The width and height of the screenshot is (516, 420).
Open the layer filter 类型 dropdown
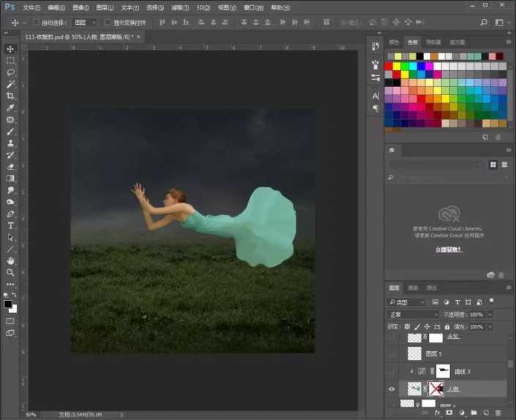(x=407, y=302)
